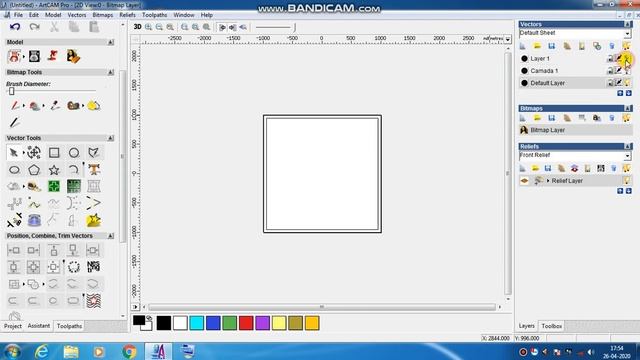Collapse the Model section
This screenshot has width=640, height=360.
click(x=111, y=42)
